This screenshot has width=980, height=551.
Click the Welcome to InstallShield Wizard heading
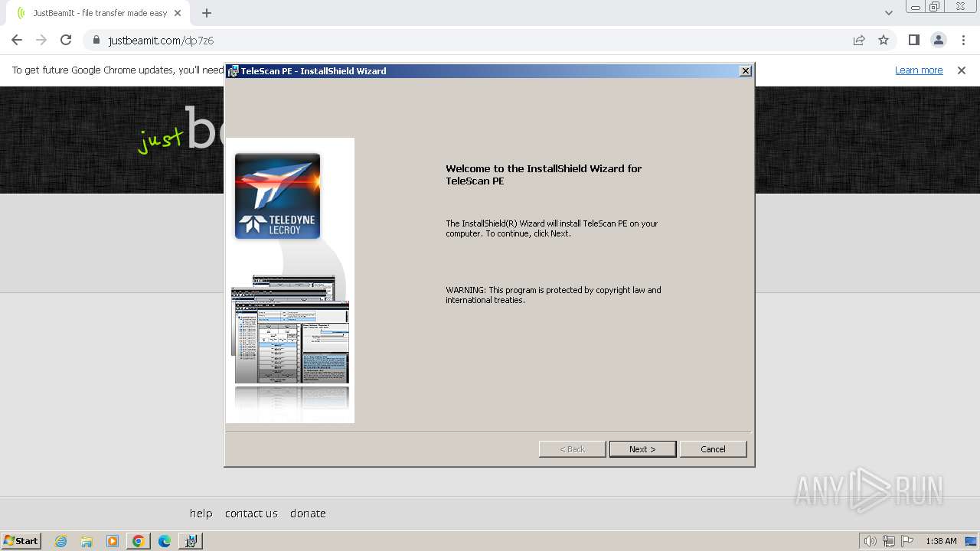tap(544, 174)
